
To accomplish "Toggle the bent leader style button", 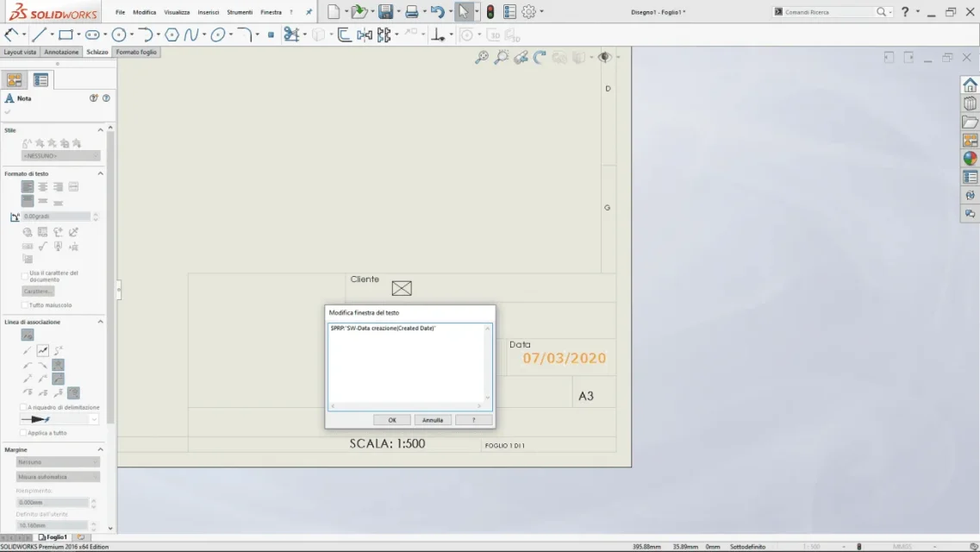I will coord(42,351).
